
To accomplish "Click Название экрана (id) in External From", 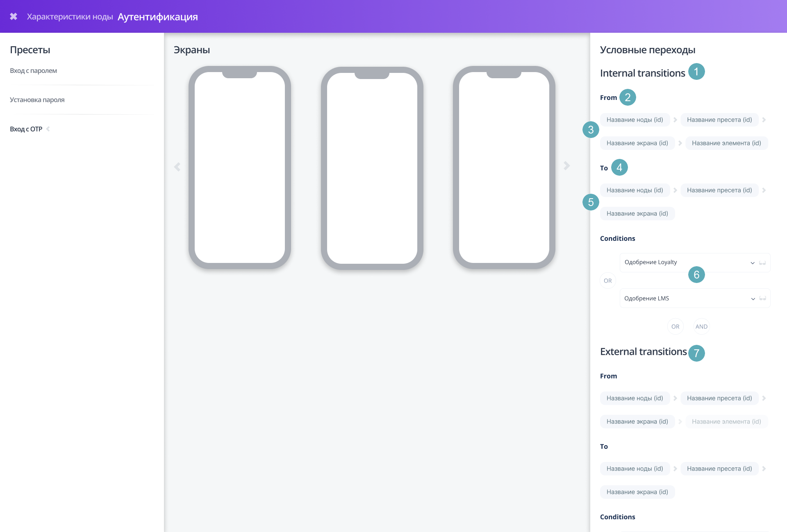I will (x=637, y=422).
